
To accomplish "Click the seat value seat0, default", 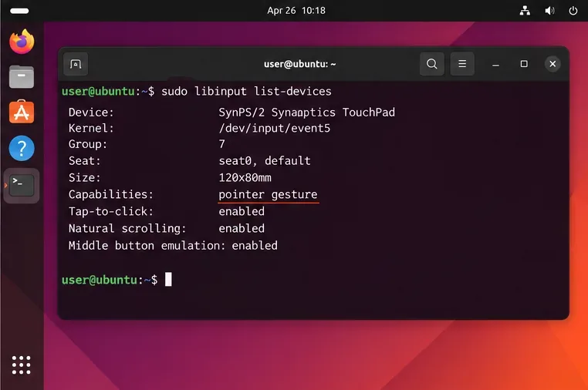I will point(265,161).
